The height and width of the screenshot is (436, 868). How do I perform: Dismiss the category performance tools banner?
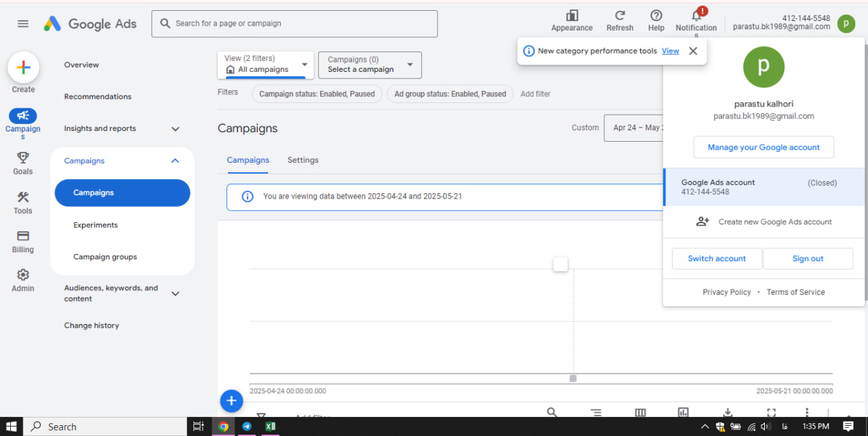tap(692, 51)
